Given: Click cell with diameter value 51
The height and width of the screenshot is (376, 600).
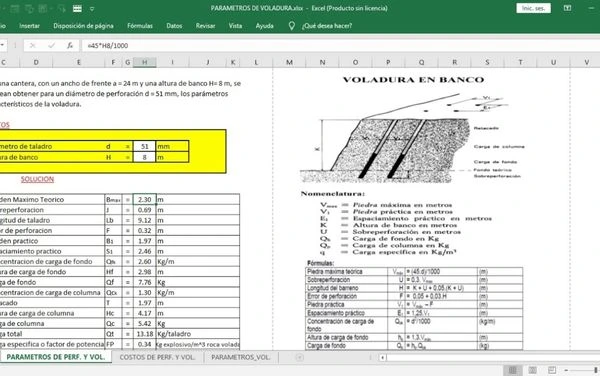Looking at the screenshot, I should tap(144, 146).
